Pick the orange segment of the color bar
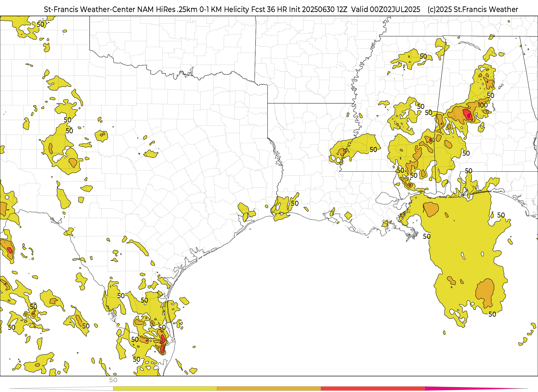Image resolution: width=538 pixels, height=392 pixels. (x=269, y=389)
